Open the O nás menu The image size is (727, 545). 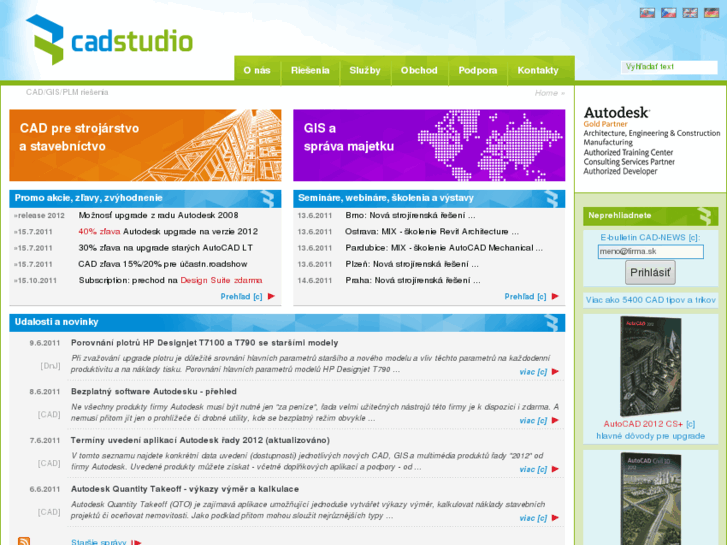(257, 71)
